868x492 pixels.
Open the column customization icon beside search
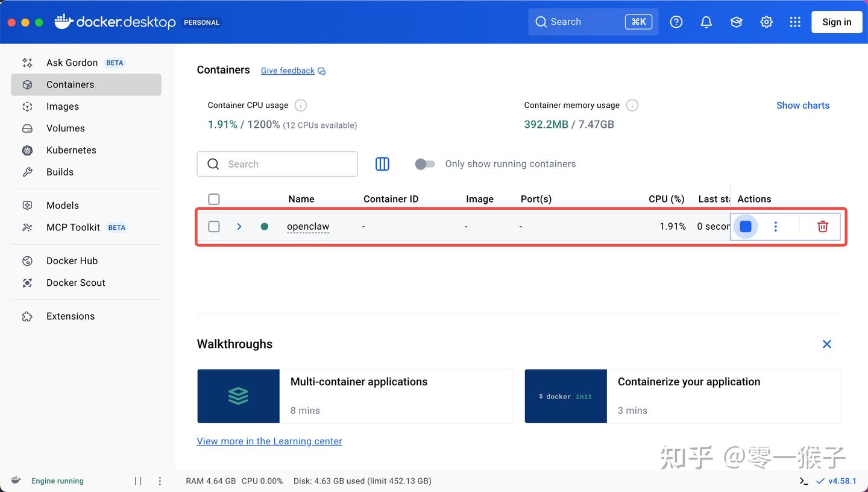(382, 163)
